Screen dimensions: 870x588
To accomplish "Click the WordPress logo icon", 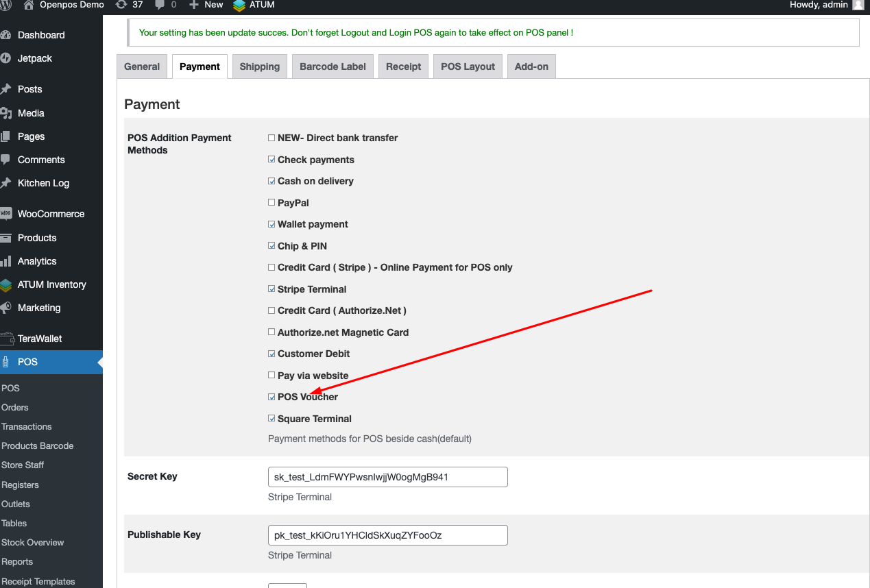I will [x=4, y=5].
